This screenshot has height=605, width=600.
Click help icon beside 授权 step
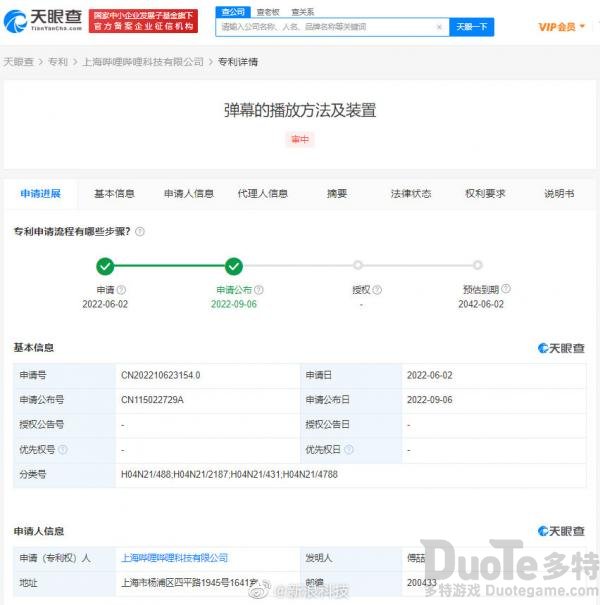[x=377, y=290]
